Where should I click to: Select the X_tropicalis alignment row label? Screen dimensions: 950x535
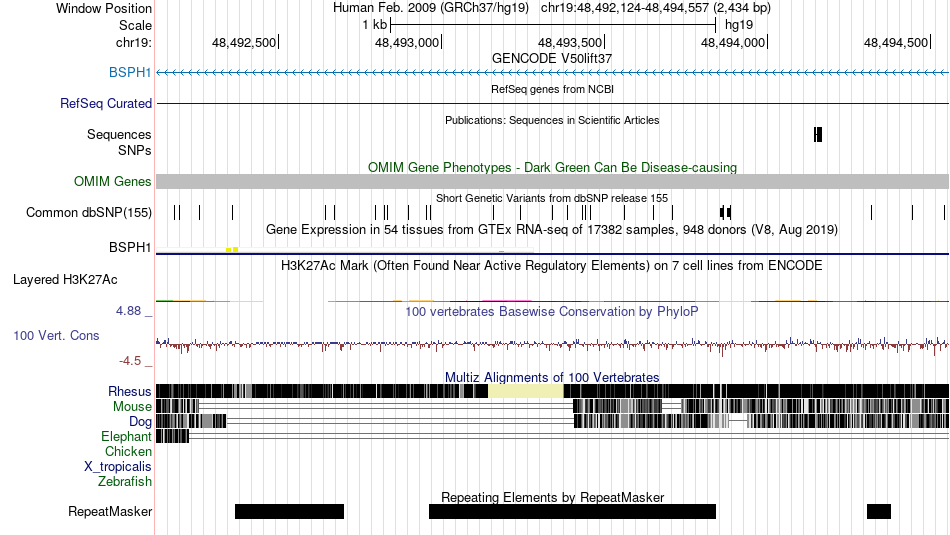[x=118, y=467]
